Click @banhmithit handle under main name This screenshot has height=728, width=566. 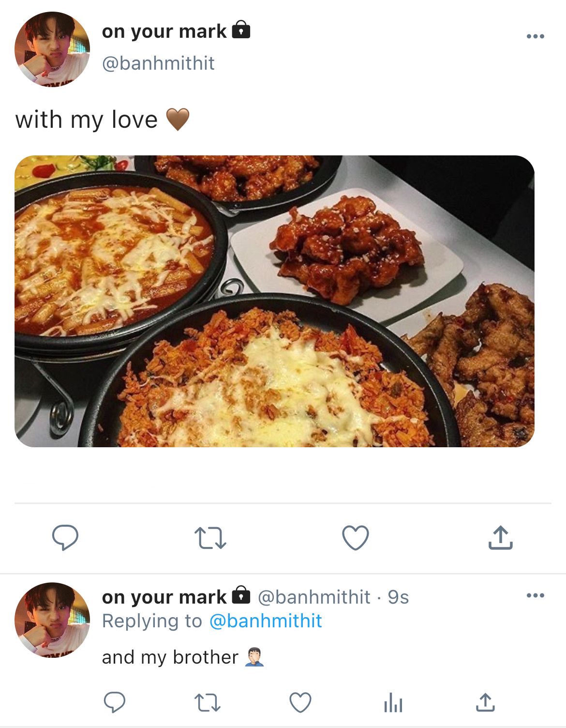pyautogui.click(x=158, y=63)
